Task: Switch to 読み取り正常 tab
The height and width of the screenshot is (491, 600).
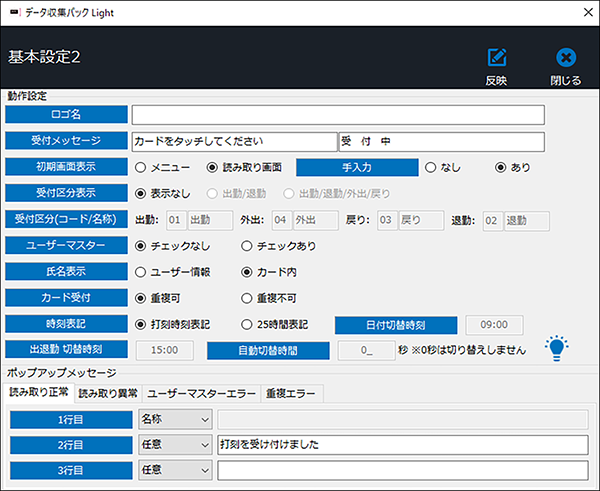Action: tap(39, 392)
